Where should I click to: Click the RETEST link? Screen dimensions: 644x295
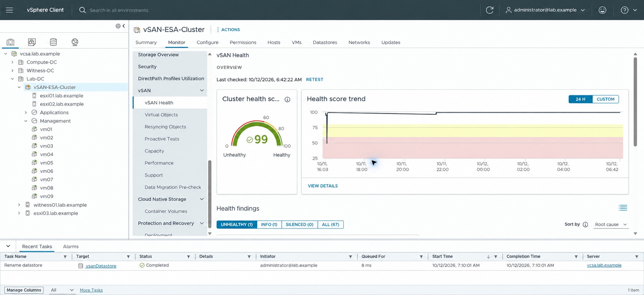click(x=315, y=80)
